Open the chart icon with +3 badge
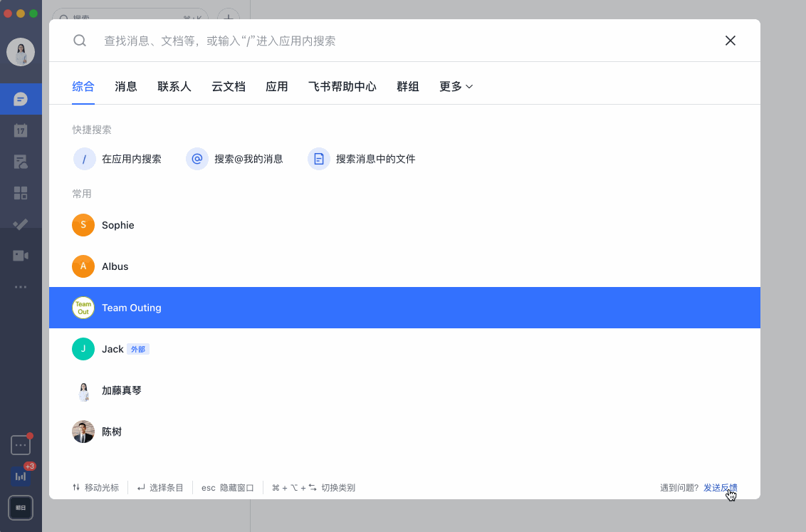Image resolution: width=806 pixels, height=532 pixels. pyautogui.click(x=21, y=476)
